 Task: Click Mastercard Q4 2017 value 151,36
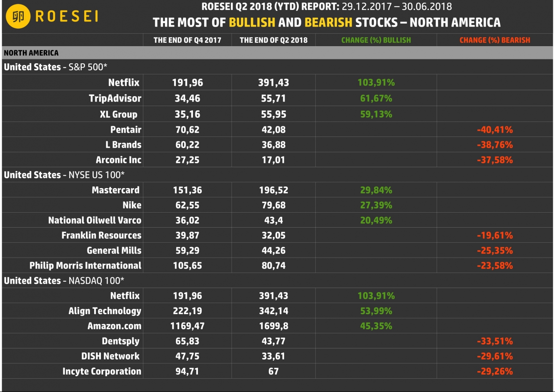point(187,190)
